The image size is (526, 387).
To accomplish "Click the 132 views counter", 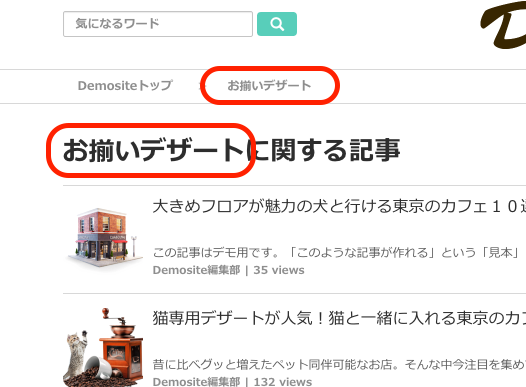I will 283,382.
